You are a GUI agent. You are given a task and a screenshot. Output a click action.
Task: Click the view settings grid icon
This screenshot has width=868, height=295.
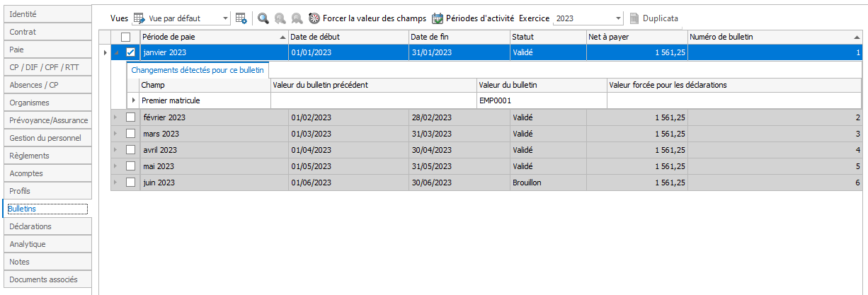click(x=241, y=18)
